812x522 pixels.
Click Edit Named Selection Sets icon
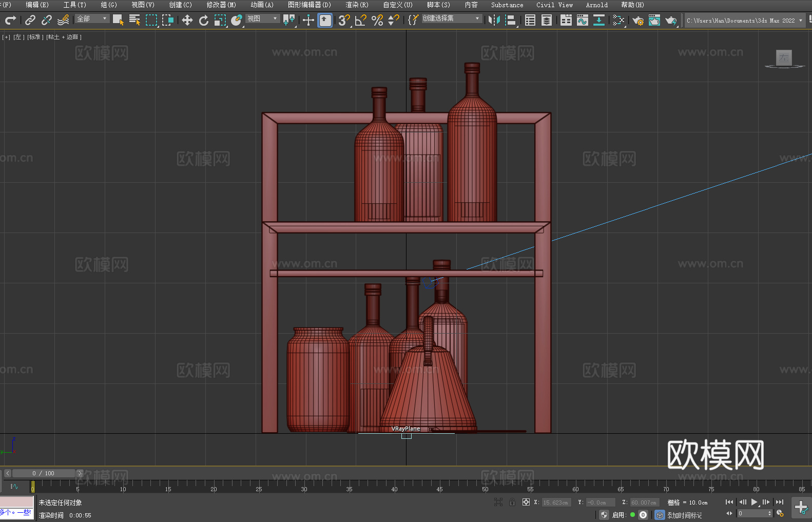click(x=413, y=20)
